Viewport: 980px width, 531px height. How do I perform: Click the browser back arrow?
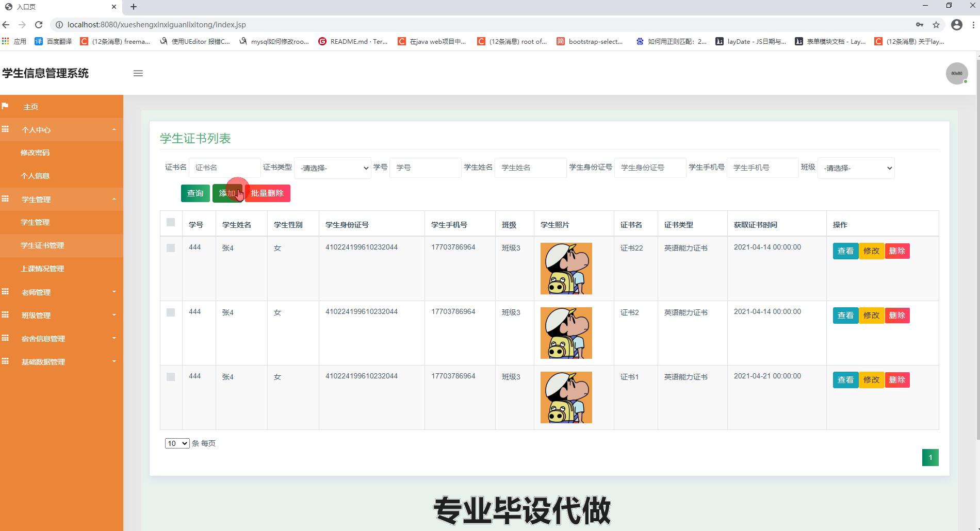pos(6,25)
